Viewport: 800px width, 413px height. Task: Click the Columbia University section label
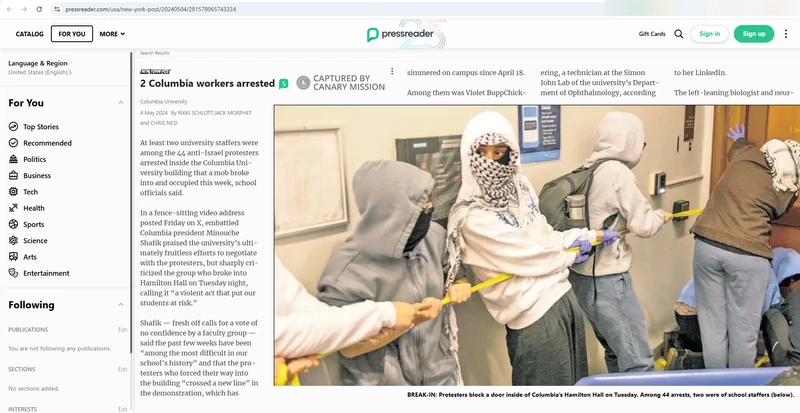(164, 102)
